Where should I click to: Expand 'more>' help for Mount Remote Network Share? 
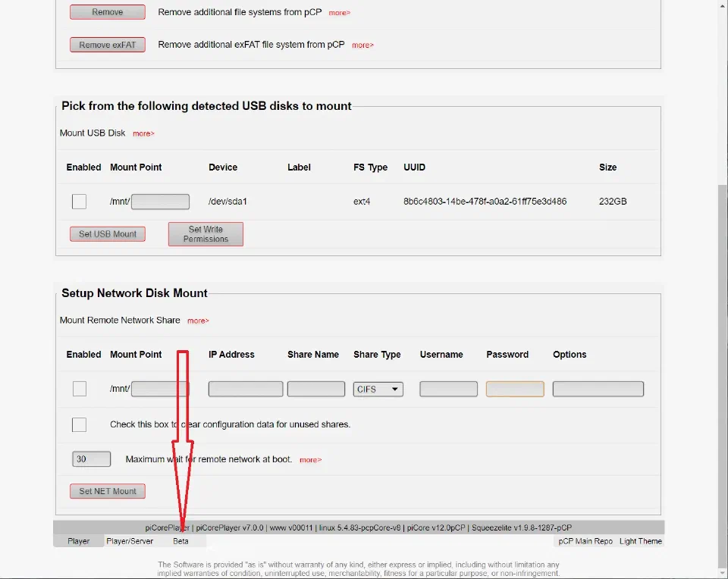click(x=198, y=321)
